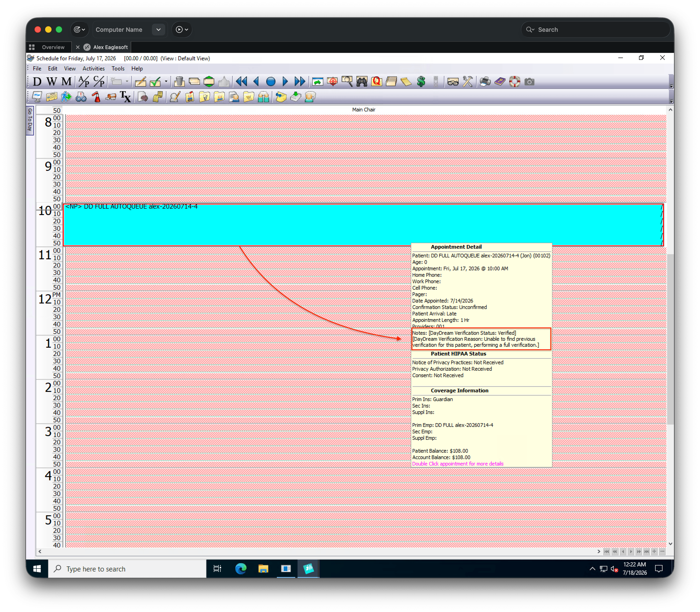This screenshot has height=612, width=700.
Task: Select the DD FULL AUTOQUEUE appointment block
Action: pyautogui.click(x=364, y=225)
